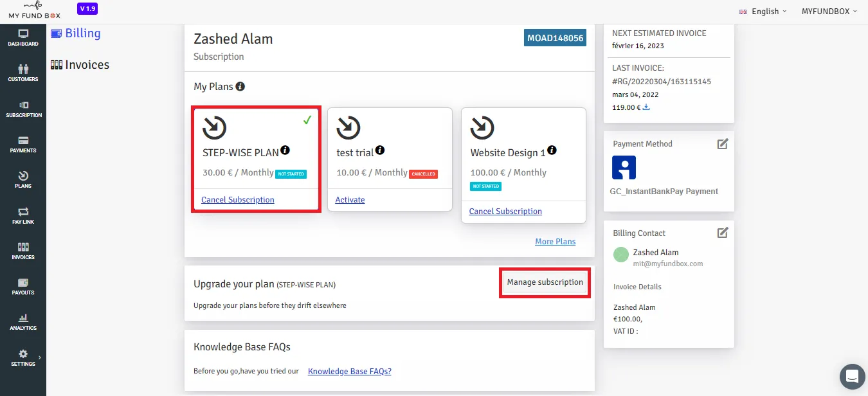
Task: Go to Customers in the sidebar
Action: 23,73
